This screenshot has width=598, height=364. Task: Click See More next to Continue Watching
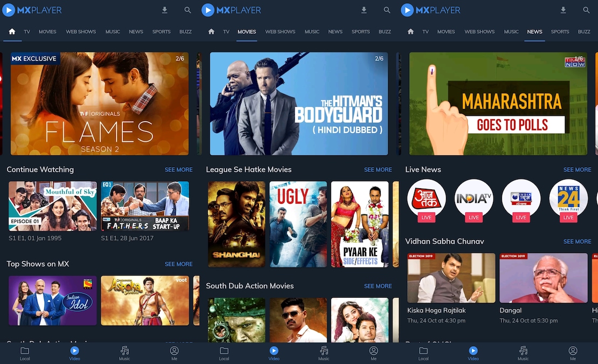[x=178, y=170]
